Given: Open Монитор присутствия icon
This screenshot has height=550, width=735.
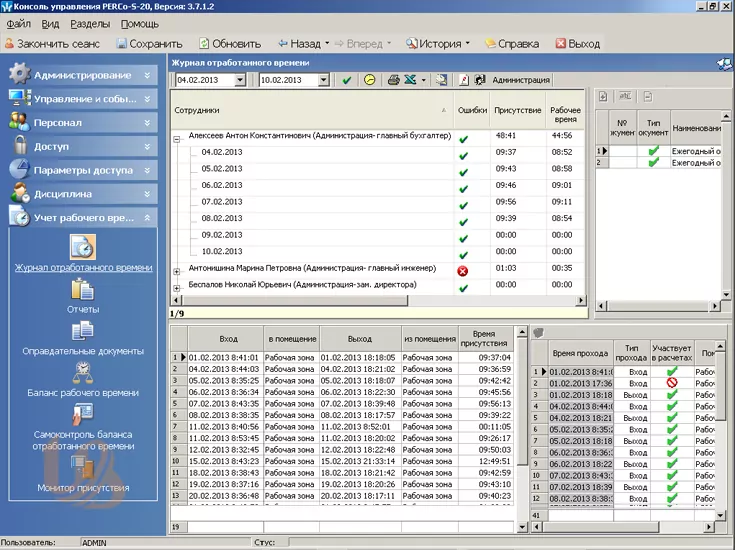Looking at the screenshot, I should coord(83,468).
